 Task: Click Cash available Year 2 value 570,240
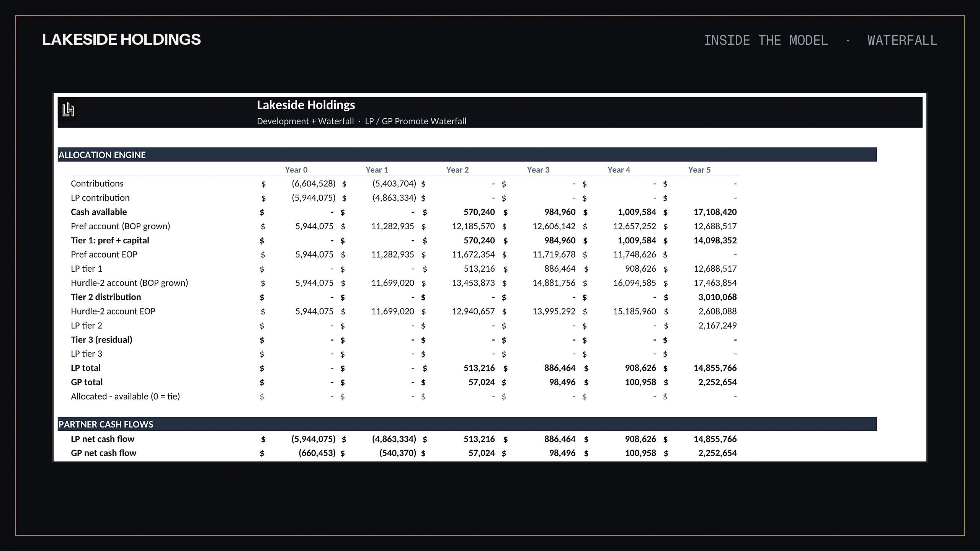coord(479,212)
